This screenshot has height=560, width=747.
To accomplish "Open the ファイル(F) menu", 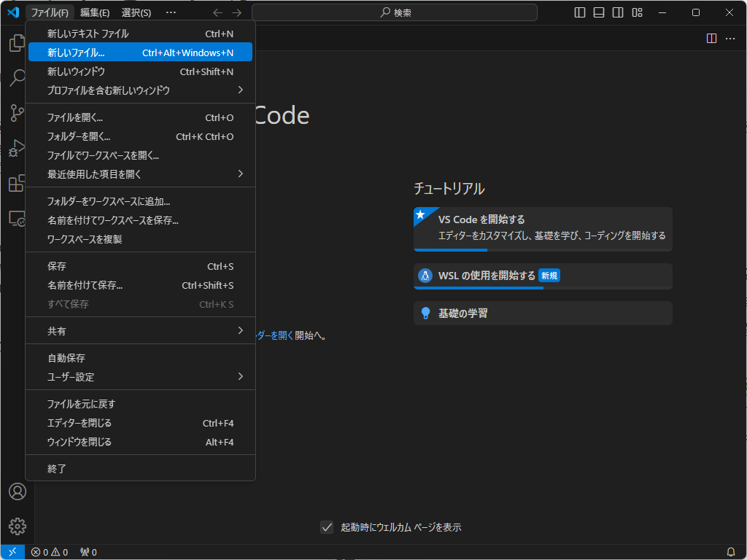I will tap(50, 13).
